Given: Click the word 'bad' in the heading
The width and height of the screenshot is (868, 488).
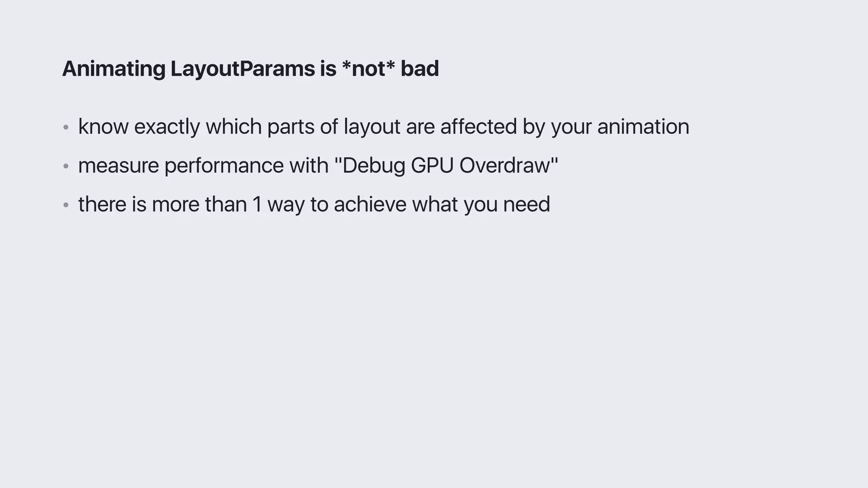Looking at the screenshot, I should point(420,69).
